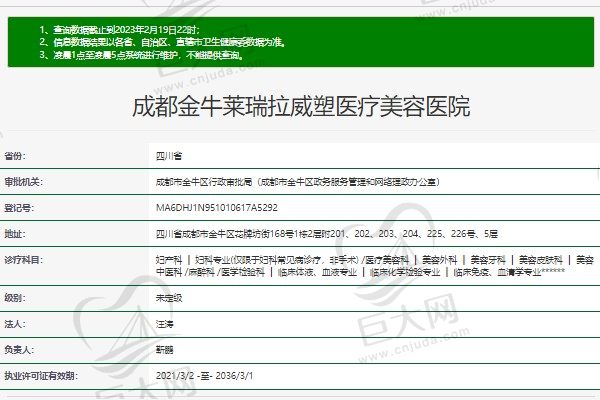Screen dimensions: 600x400
Task: Select the name in the 负责人 row
Action: 165,349
